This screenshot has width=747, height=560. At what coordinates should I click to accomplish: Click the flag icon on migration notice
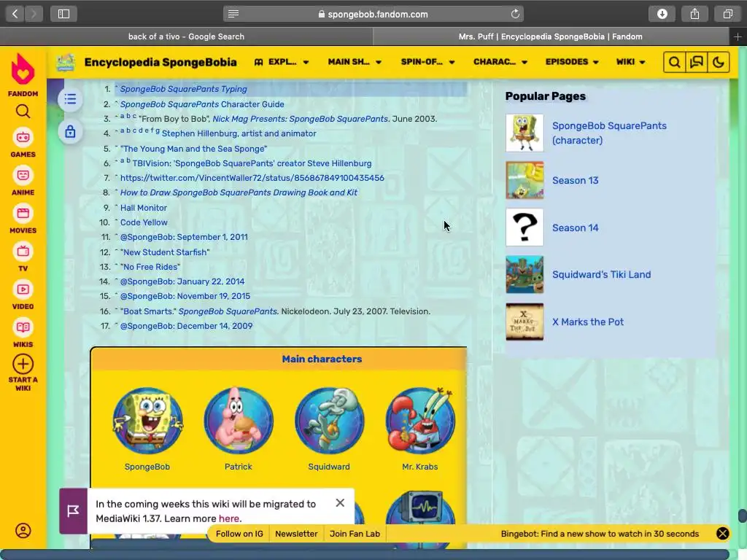click(74, 511)
